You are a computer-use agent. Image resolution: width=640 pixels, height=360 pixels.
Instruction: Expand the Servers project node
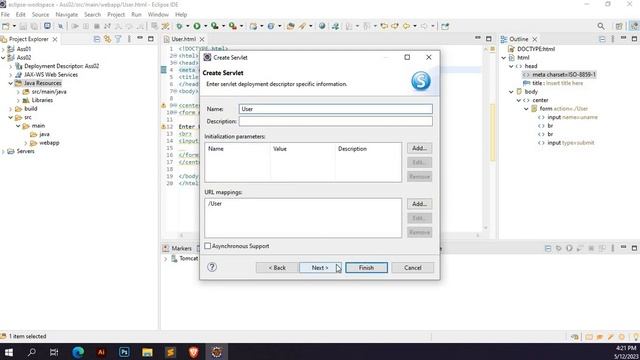click(x=4, y=151)
